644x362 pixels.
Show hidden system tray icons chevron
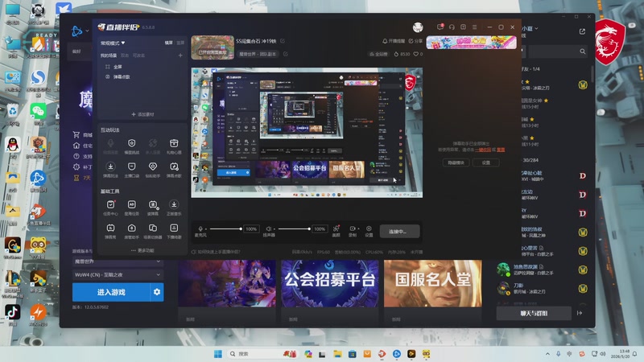(547, 354)
